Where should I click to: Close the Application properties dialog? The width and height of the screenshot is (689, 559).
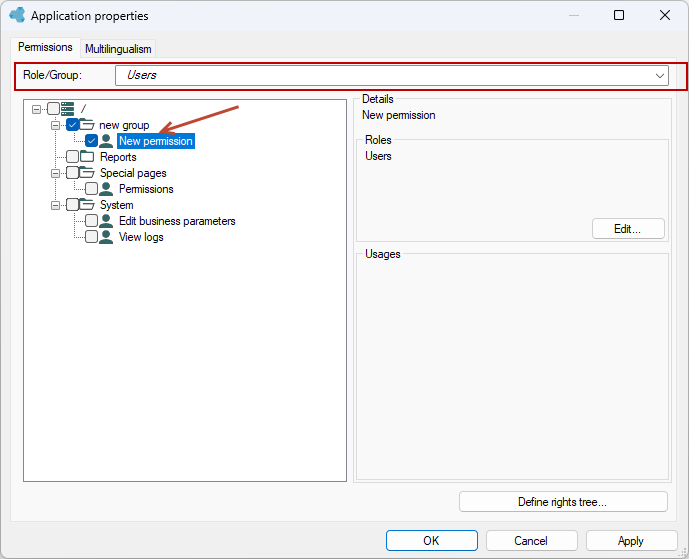pyautogui.click(x=665, y=15)
